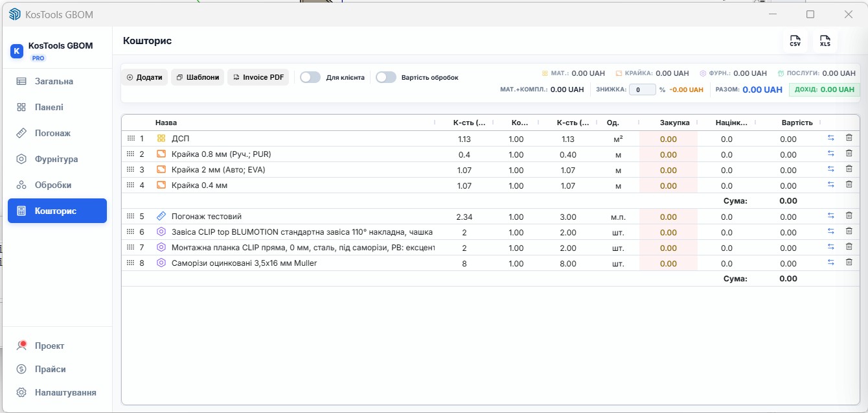
Task: Click swap icon on Крайка 0.4 мм row
Action: [x=830, y=185]
